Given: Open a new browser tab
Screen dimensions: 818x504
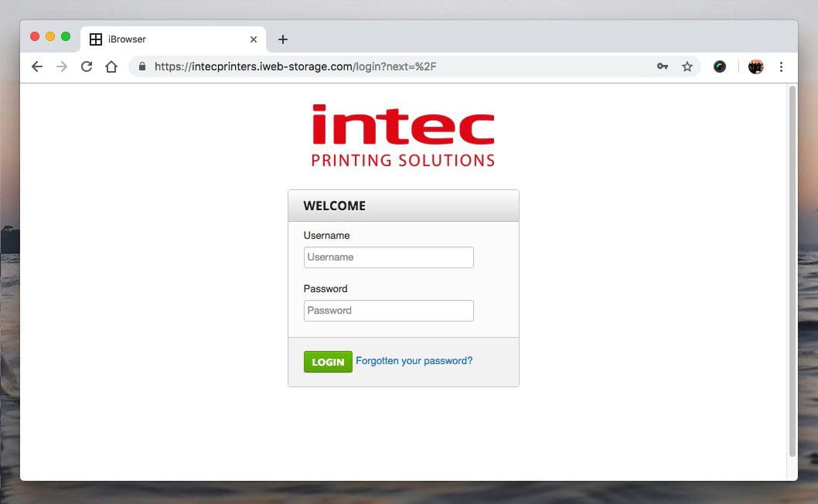Looking at the screenshot, I should pos(282,39).
